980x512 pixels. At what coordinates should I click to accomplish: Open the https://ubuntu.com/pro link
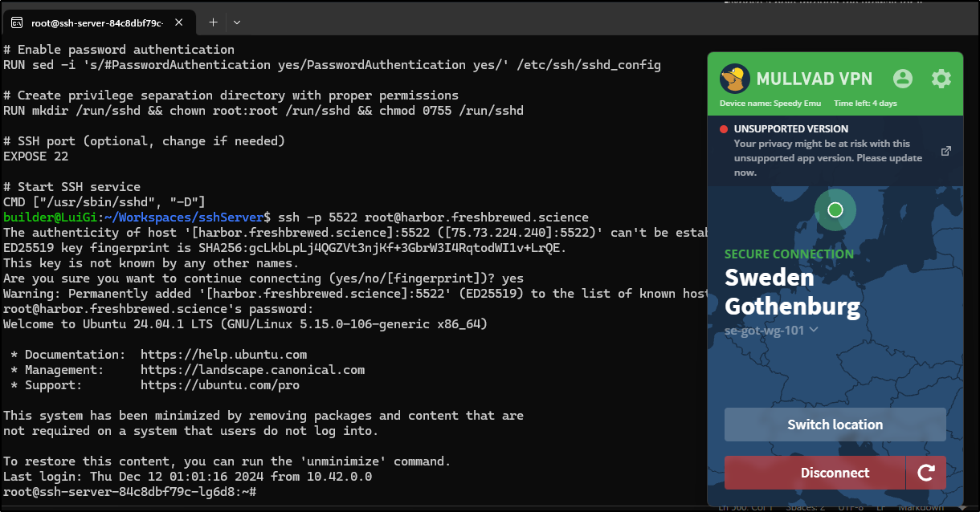point(220,385)
